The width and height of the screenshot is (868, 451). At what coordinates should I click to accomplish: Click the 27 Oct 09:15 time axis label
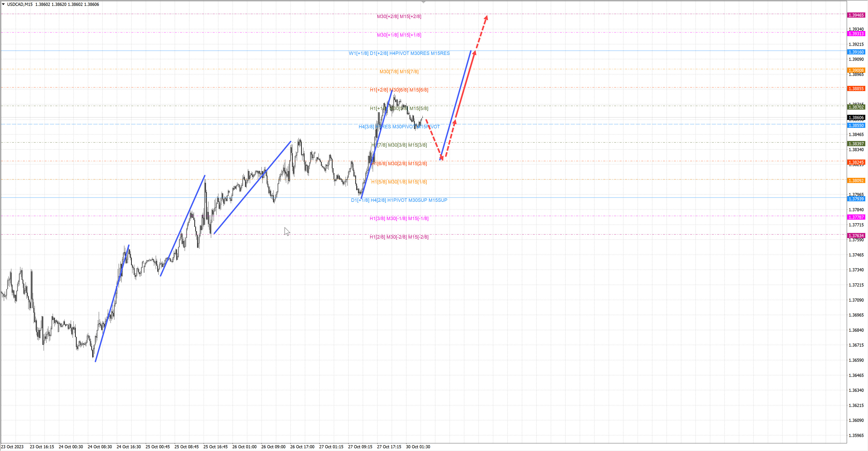pyautogui.click(x=360, y=447)
